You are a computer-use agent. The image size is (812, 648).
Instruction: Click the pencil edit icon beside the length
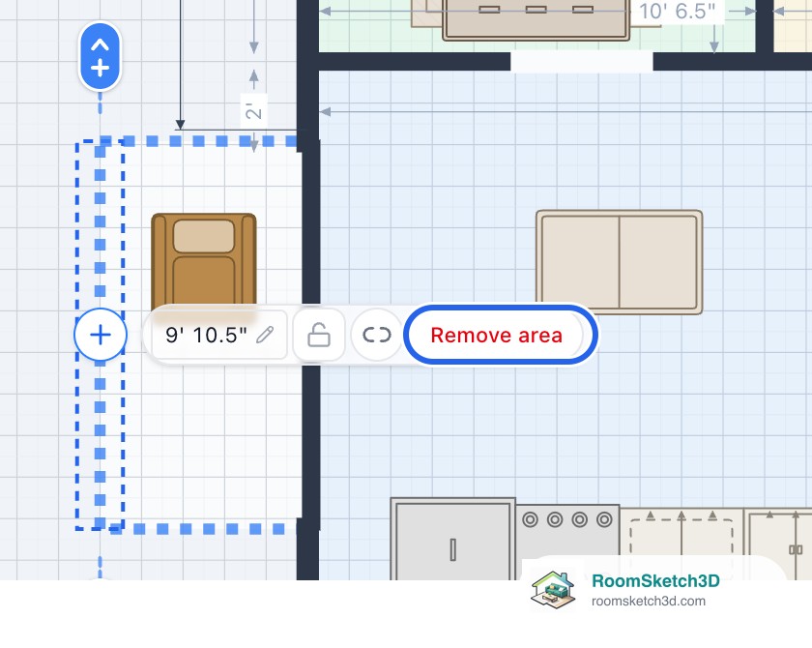click(265, 335)
